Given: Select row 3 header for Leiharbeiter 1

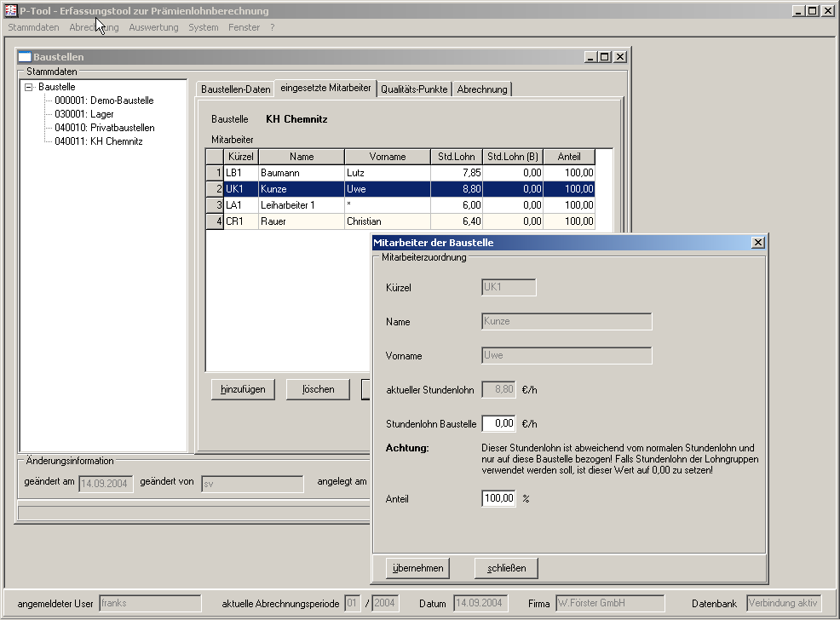Looking at the screenshot, I should (215, 205).
